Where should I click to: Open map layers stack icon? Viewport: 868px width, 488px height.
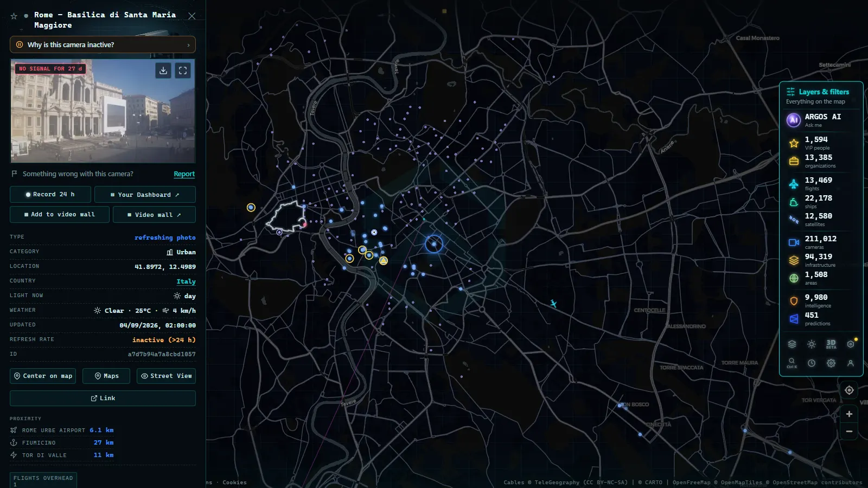792,344
